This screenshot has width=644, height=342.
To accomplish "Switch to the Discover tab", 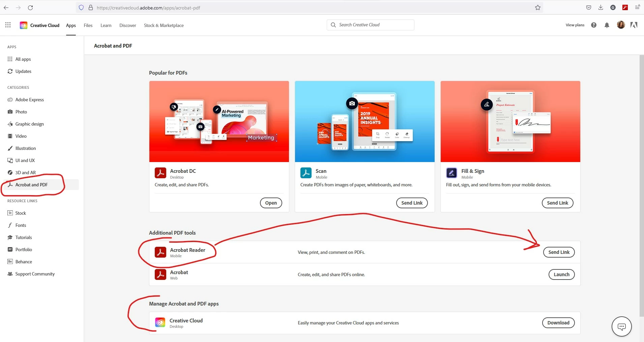I will pos(128,25).
